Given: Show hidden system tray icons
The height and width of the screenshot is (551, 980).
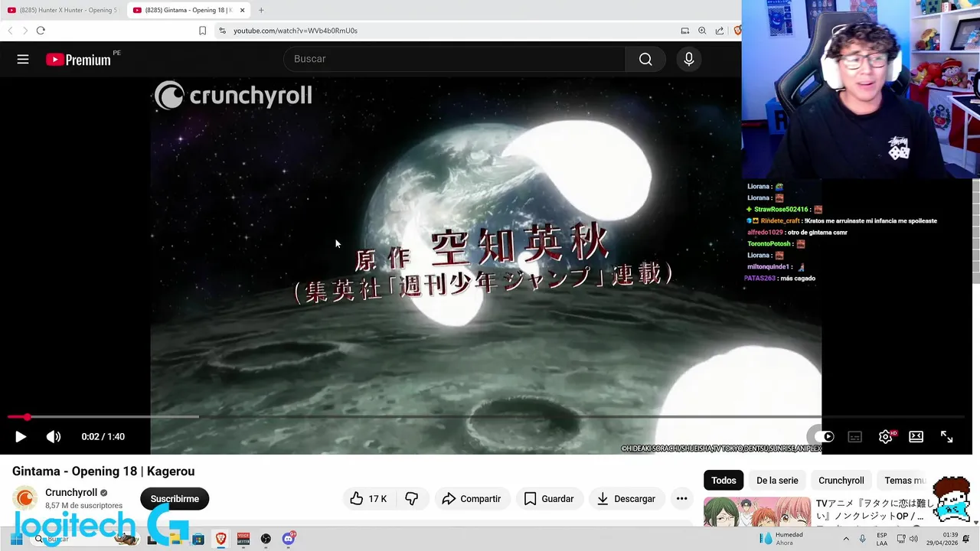Looking at the screenshot, I should click(845, 539).
